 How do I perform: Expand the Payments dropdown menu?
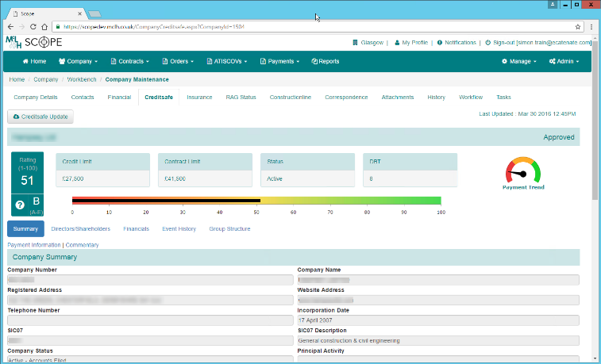tap(279, 61)
